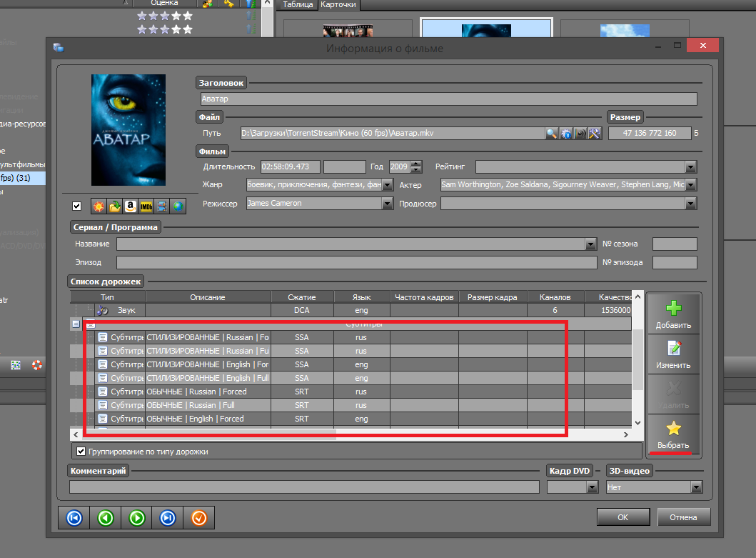Click the Оценка column header
756x558 pixels.
coord(164,3)
